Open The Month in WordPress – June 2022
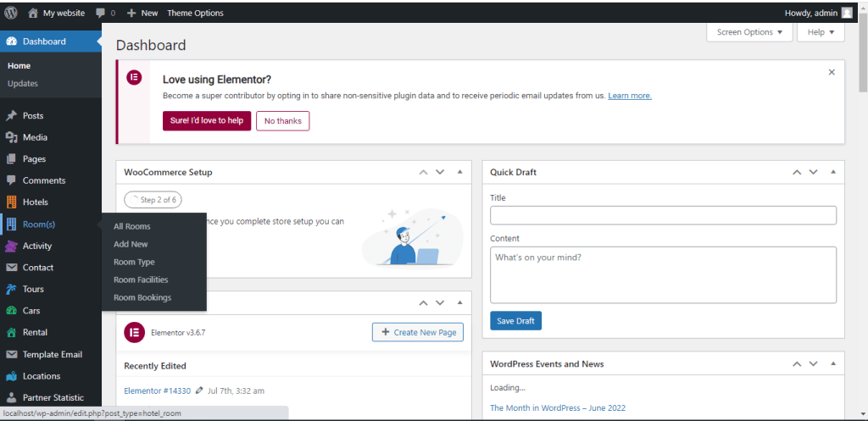Viewport: 868px width, 421px height. pos(558,407)
